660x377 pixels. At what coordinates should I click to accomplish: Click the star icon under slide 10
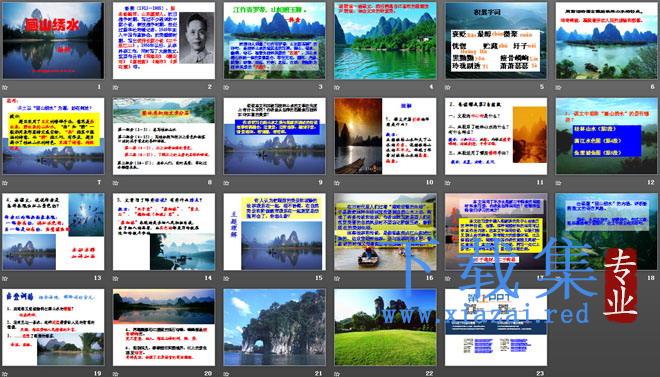(337, 183)
